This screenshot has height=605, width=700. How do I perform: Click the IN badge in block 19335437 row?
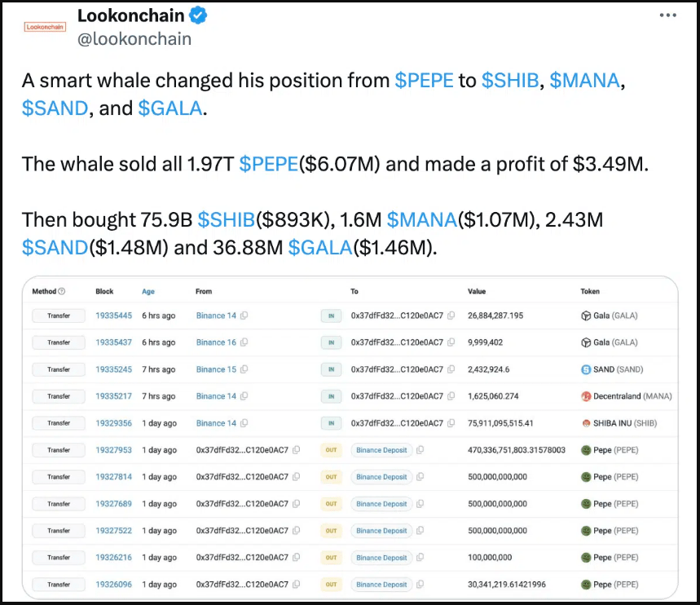(x=331, y=342)
